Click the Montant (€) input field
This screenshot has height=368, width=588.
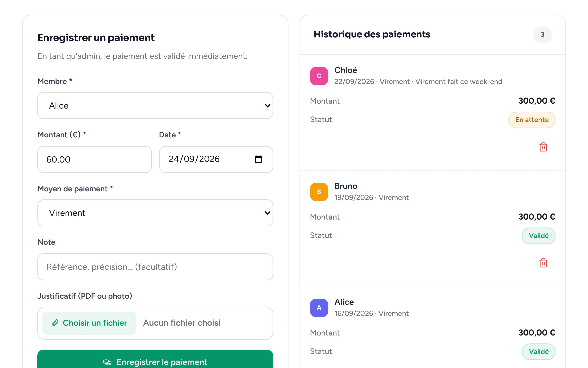coord(95,159)
